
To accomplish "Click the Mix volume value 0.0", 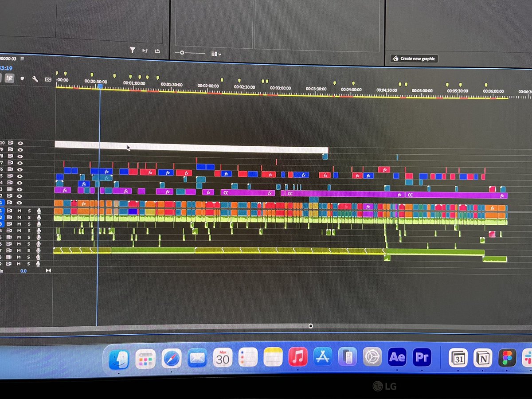I will pos(23,270).
